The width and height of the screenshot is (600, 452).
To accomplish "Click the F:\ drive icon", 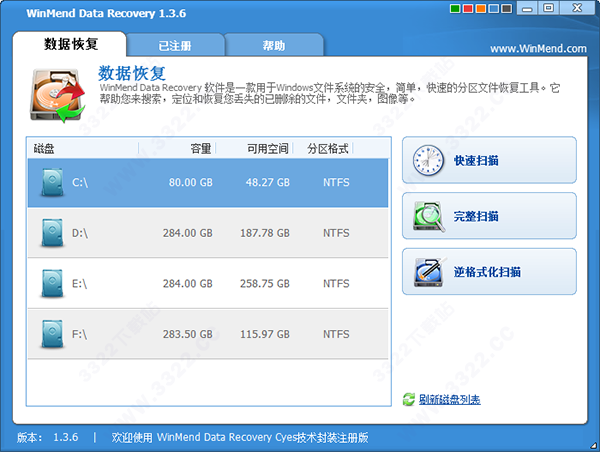I will (52, 334).
